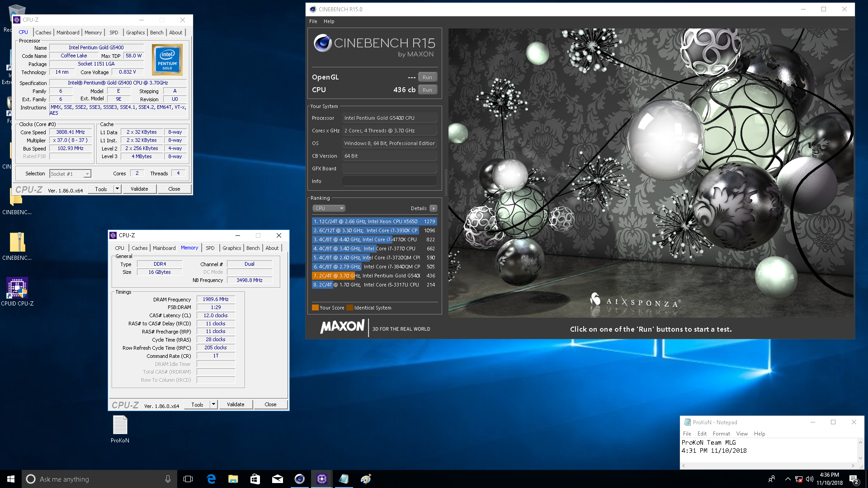Click the Tools button in top CPU-Z window
The width and height of the screenshot is (868, 488).
click(x=101, y=189)
